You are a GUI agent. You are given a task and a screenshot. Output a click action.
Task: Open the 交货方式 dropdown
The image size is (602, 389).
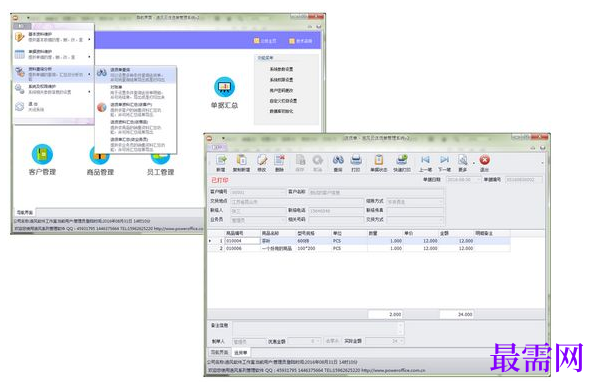tap(441, 220)
